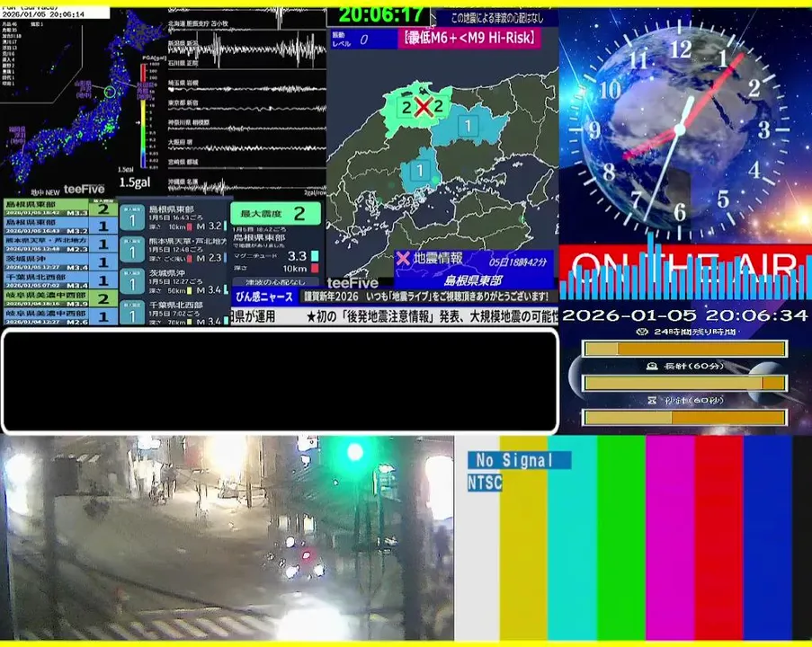
Task: Click the 24時間残り時間 progress bar
Action: pyautogui.click(x=685, y=349)
